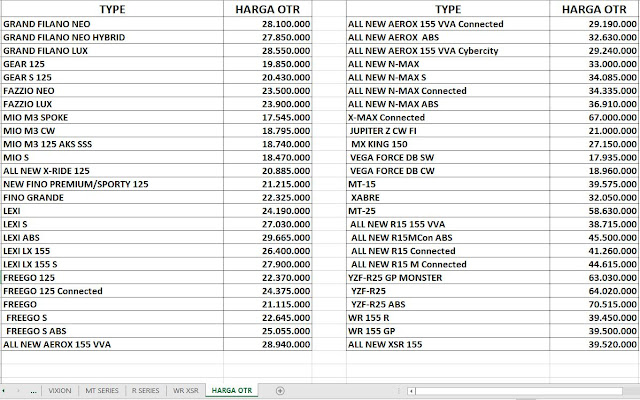This screenshot has width=640, height=400.
Task: Select the VEGA FORCE DB SW cell
Action: [x=448, y=158]
